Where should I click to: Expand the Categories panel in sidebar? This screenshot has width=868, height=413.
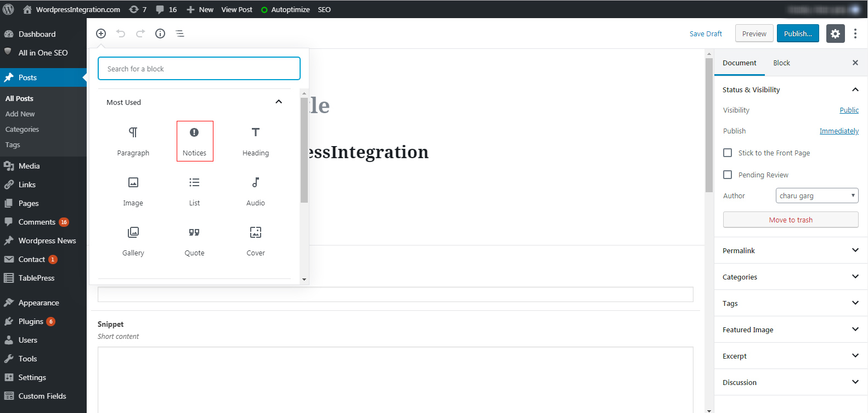791,277
